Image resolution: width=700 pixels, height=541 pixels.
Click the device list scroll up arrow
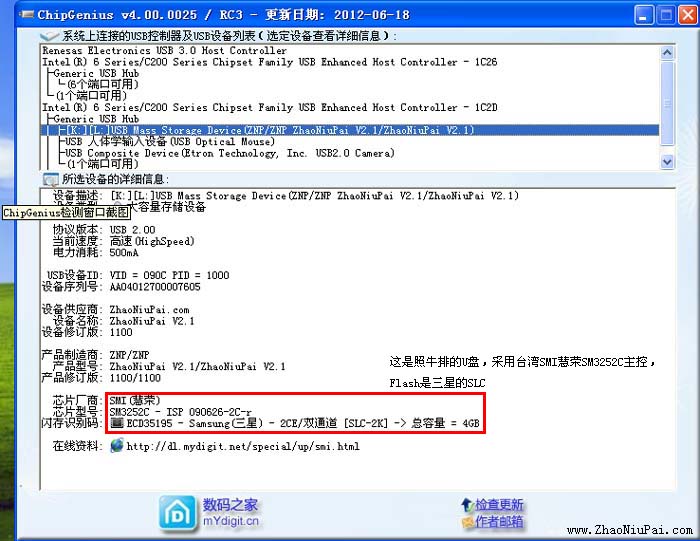pyautogui.click(x=667, y=53)
